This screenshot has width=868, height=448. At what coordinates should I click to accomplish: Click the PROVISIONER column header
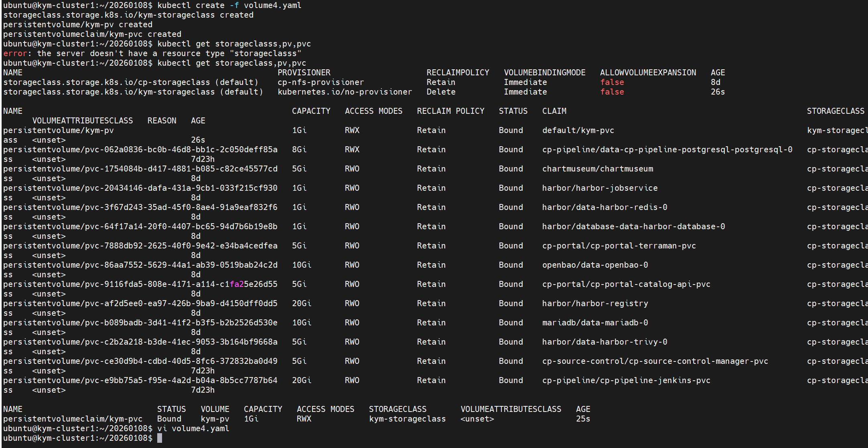click(x=304, y=73)
